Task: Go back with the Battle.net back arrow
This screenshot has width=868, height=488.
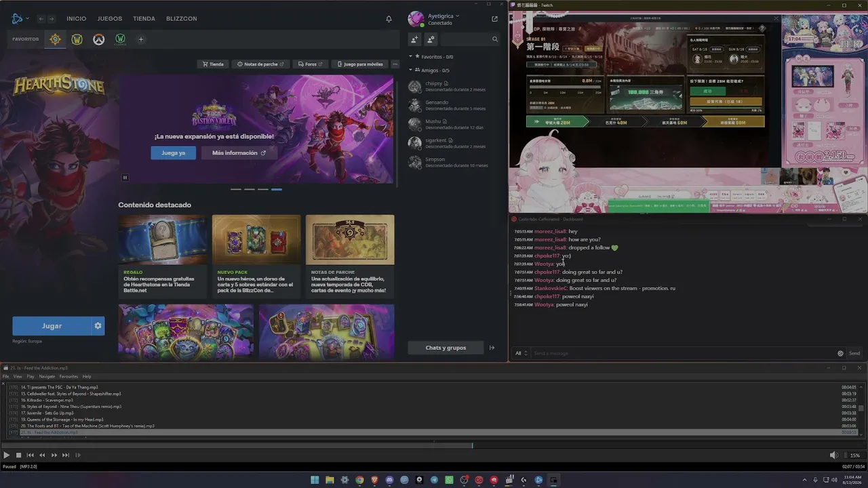Action: tap(41, 19)
